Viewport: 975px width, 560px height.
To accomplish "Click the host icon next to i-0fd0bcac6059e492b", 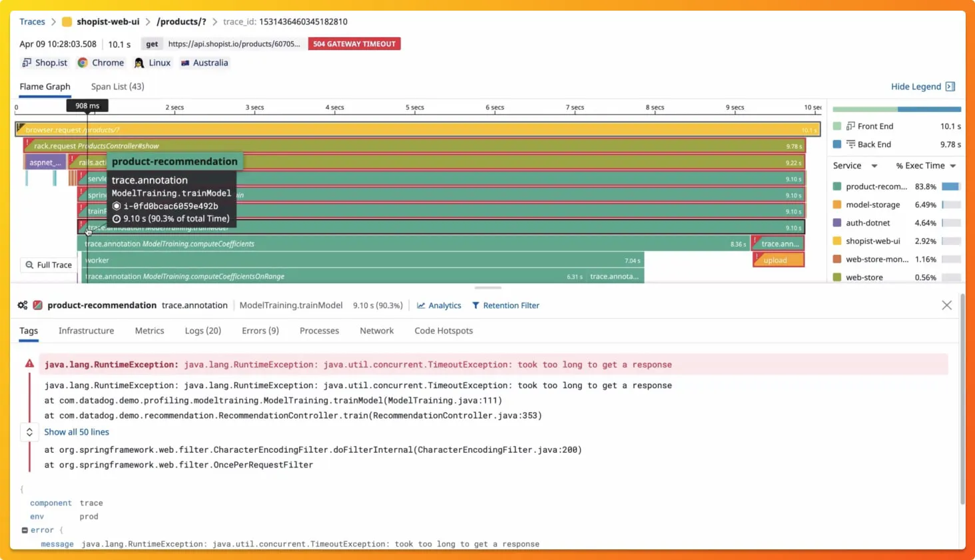I will click(117, 206).
